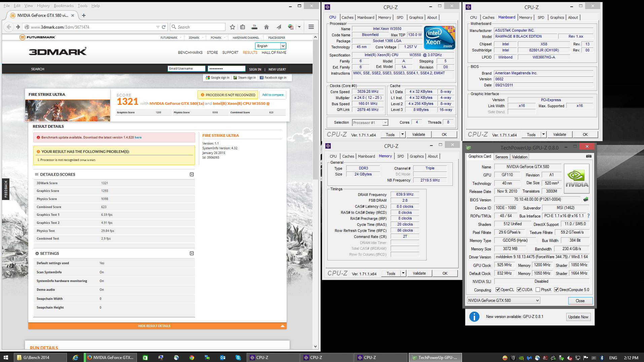Open the Tools dropdown arrow in the Memory window

403,273
